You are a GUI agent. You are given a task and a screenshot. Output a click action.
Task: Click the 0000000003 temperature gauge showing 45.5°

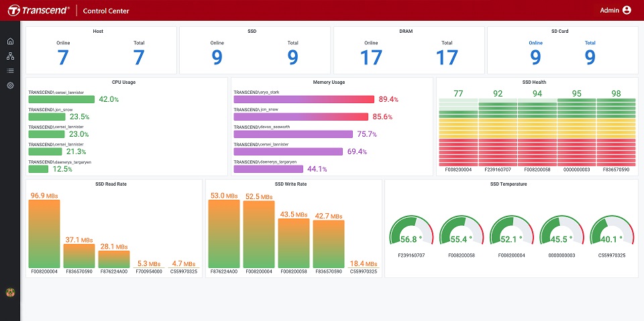click(x=561, y=232)
